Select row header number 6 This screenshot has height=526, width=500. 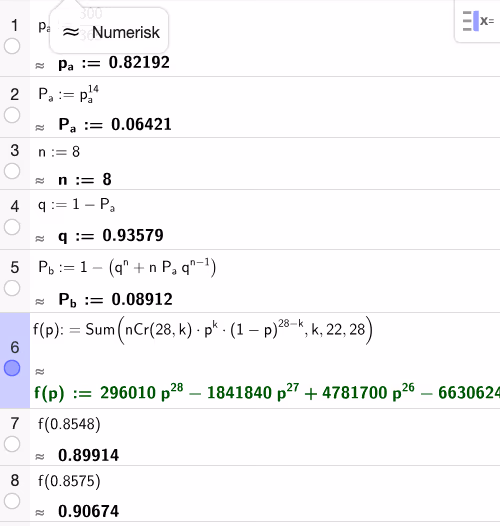pyautogui.click(x=14, y=347)
